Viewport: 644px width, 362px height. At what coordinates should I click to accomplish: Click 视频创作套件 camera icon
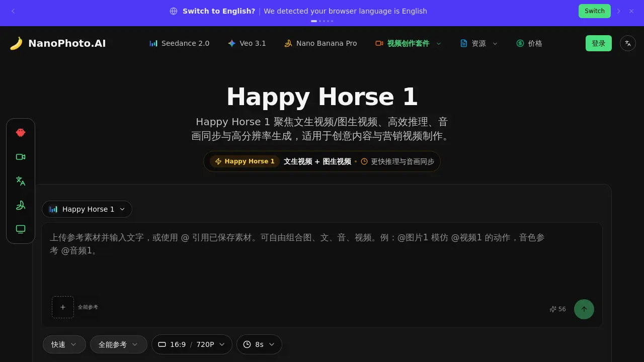click(379, 43)
